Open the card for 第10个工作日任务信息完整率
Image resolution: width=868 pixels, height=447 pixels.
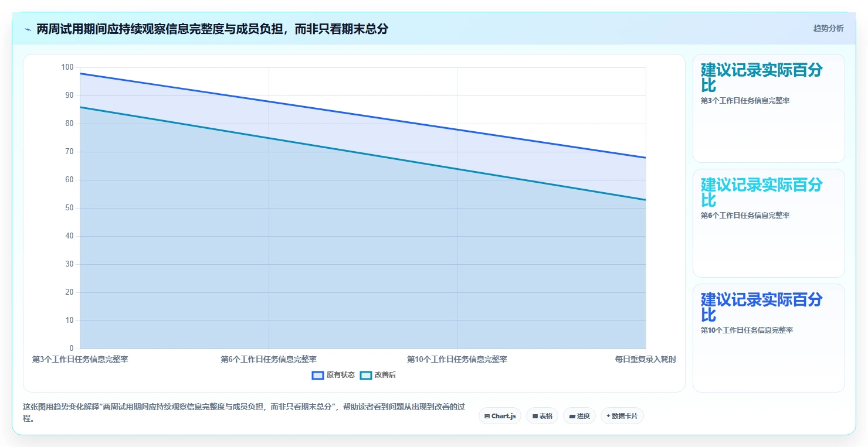click(x=768, y=337)
